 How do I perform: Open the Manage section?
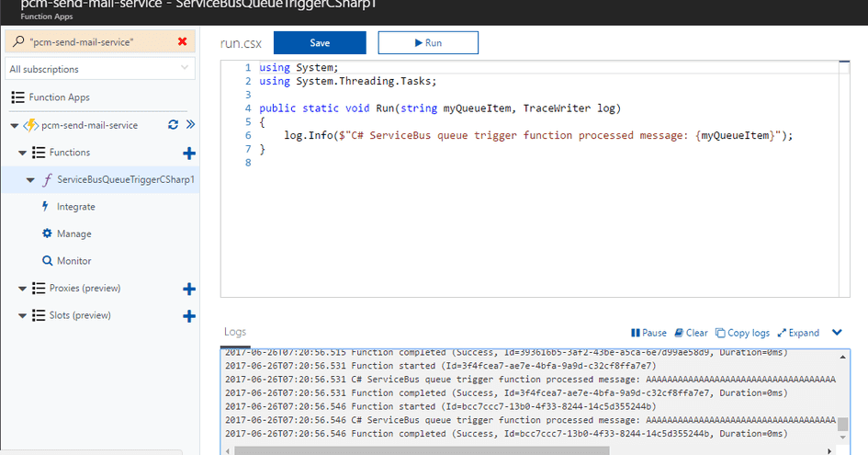(x=73, y=234)
